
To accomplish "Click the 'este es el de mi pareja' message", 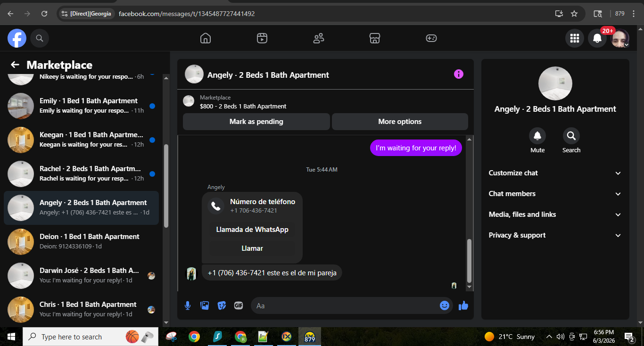I will point(272,272).
